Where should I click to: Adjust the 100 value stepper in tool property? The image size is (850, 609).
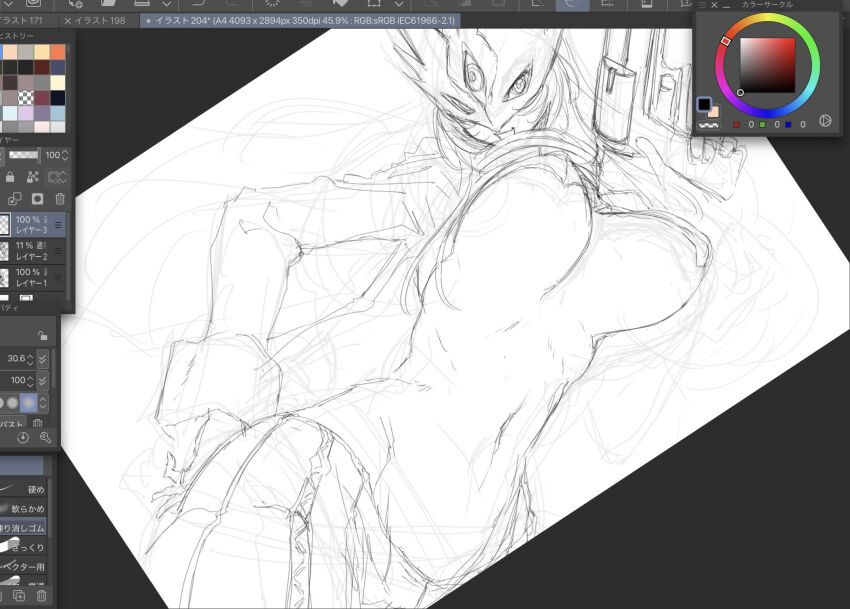(30, 381)
